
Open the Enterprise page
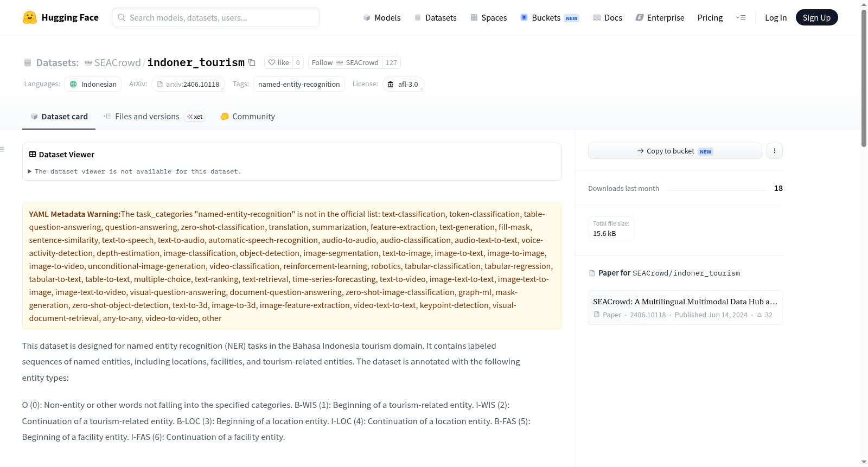(660, 17)
